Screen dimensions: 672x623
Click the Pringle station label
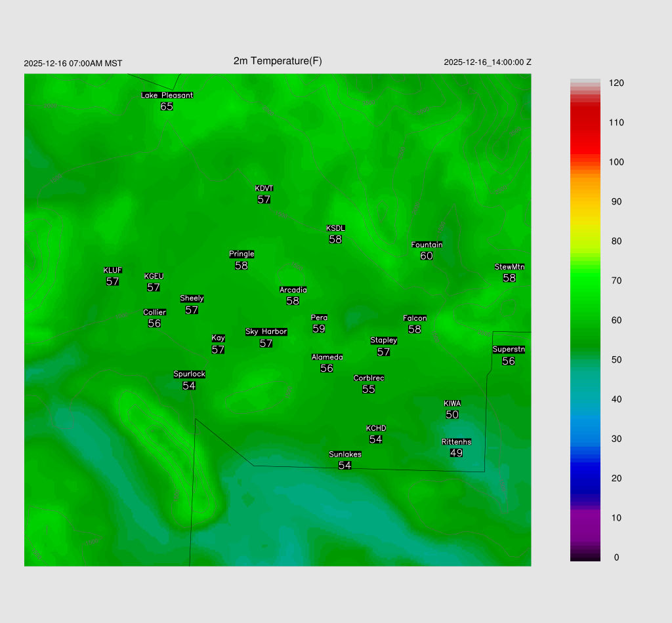[x=241, y=254]
